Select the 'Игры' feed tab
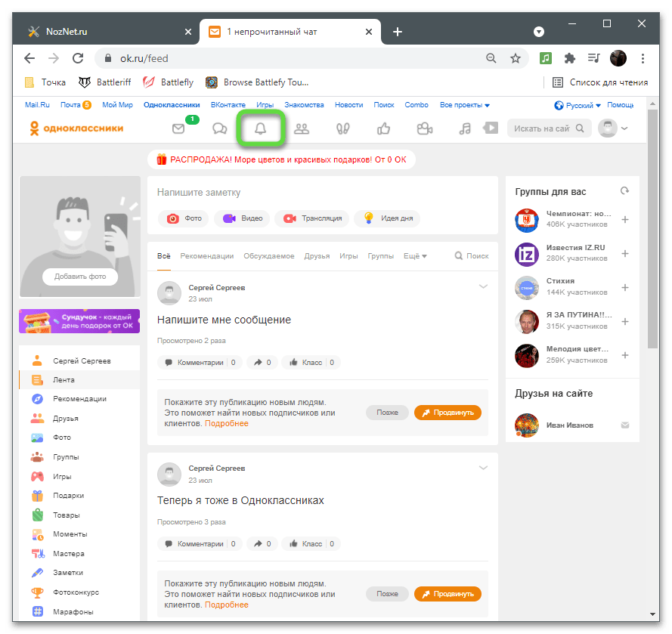 [x=348, y=255]
